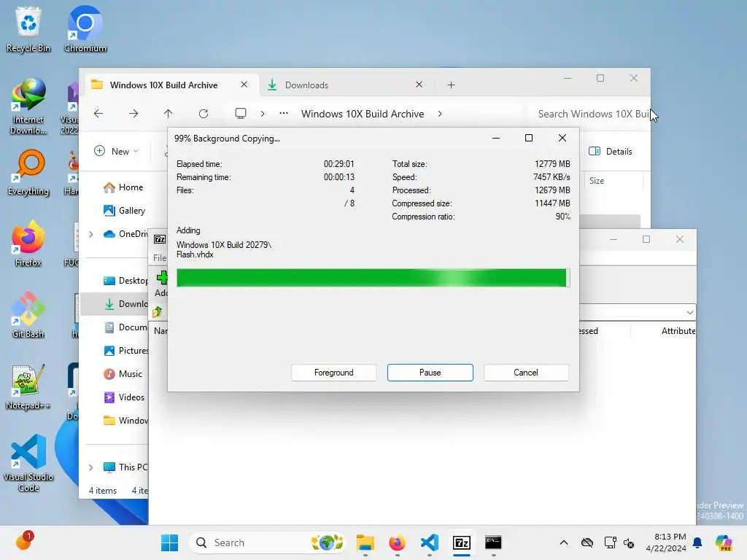The width and height of the screenshot is (747, 560).
Task: Launch Firefox from the desktop icon
Action: click(x=28, y=244)
